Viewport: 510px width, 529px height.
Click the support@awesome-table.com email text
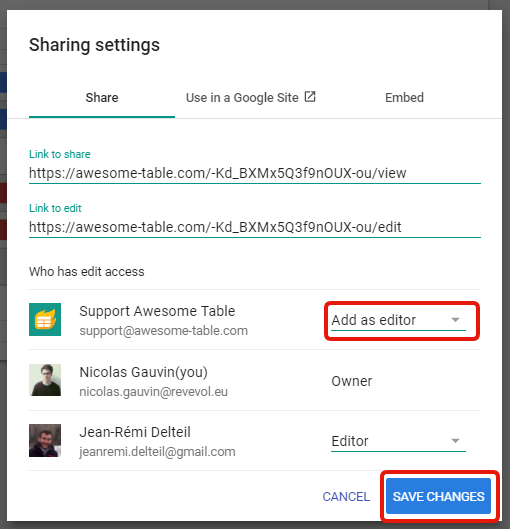(164, 331)
